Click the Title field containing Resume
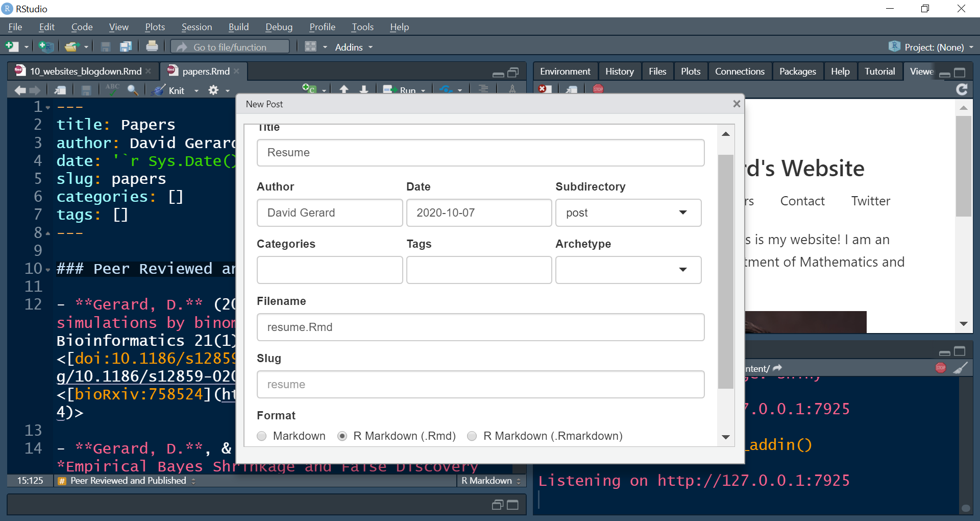The height and width of the screenshot is (521, 980). tap(481, 153)
